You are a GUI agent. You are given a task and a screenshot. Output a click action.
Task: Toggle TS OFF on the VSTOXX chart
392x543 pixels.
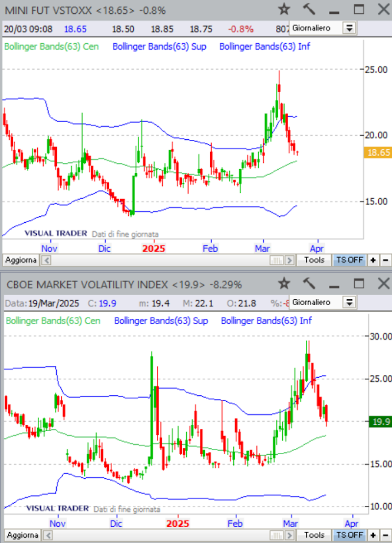[x=349, y=260]
